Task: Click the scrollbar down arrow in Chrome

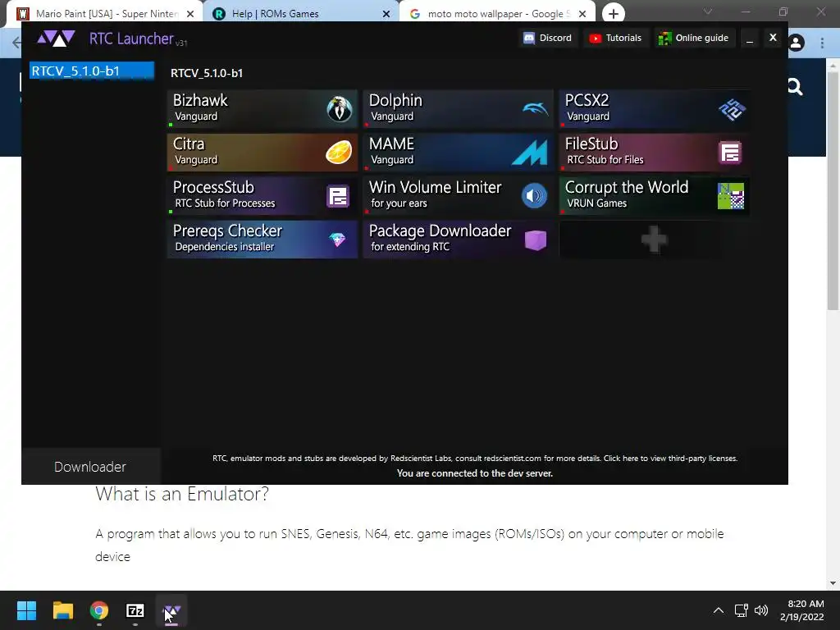Action: (833, 583)
